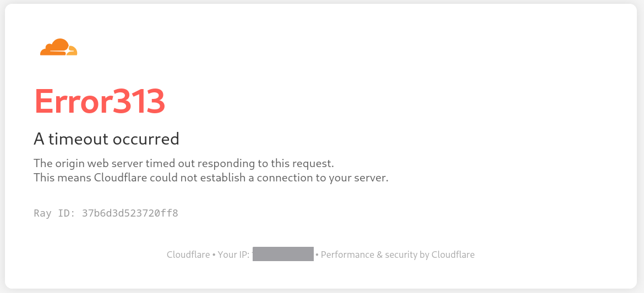Open Performance & security by Cloudflare link
The height and width of the screenshot is (293, 644).
tap(397, 255)
